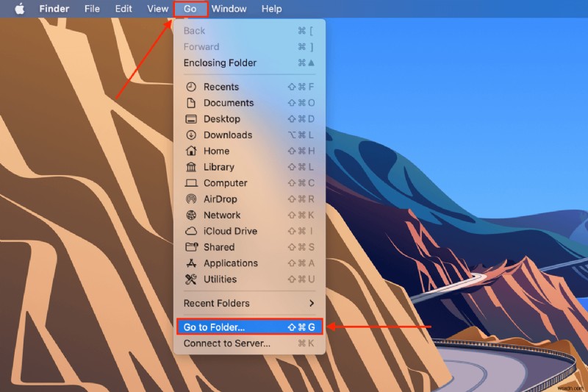The width and height of the screenshot is (588, 392).
Task: Click the Recents label
Action: (x=221, y=87)
